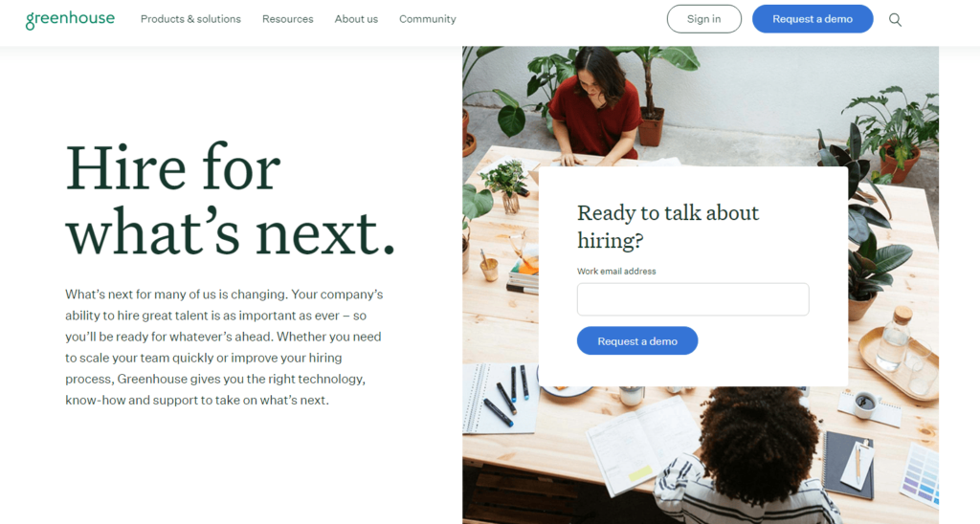Open Products & solutions menu
Viewport: 980px width, 524px height.
(190, 19)
